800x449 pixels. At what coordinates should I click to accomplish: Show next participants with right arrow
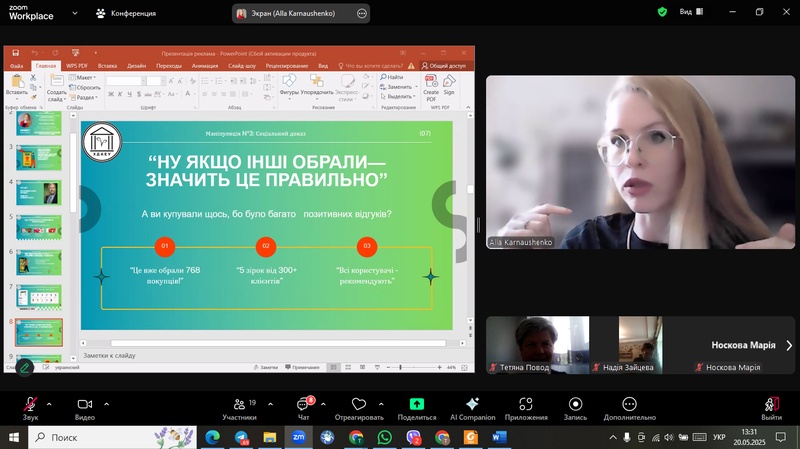(x=789, y=345)
